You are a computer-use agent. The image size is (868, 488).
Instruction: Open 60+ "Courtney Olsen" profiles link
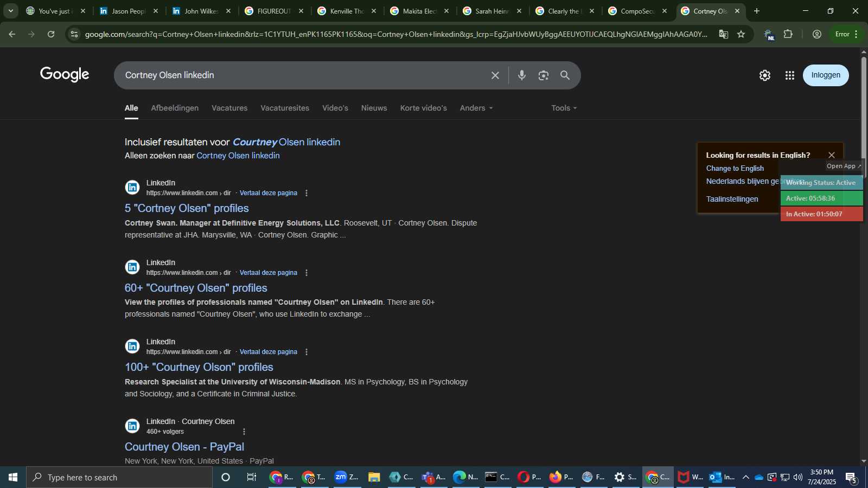(x=196, y=288)
